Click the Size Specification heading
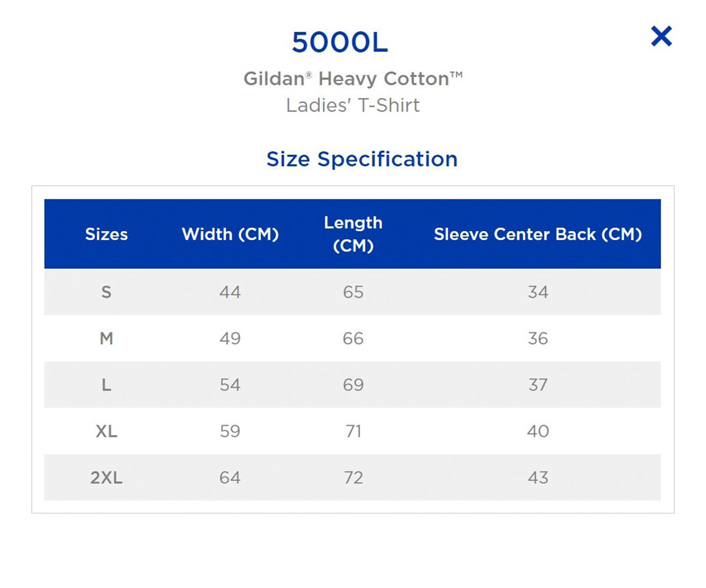Screen dimensions: 706x588 (362, 159)
